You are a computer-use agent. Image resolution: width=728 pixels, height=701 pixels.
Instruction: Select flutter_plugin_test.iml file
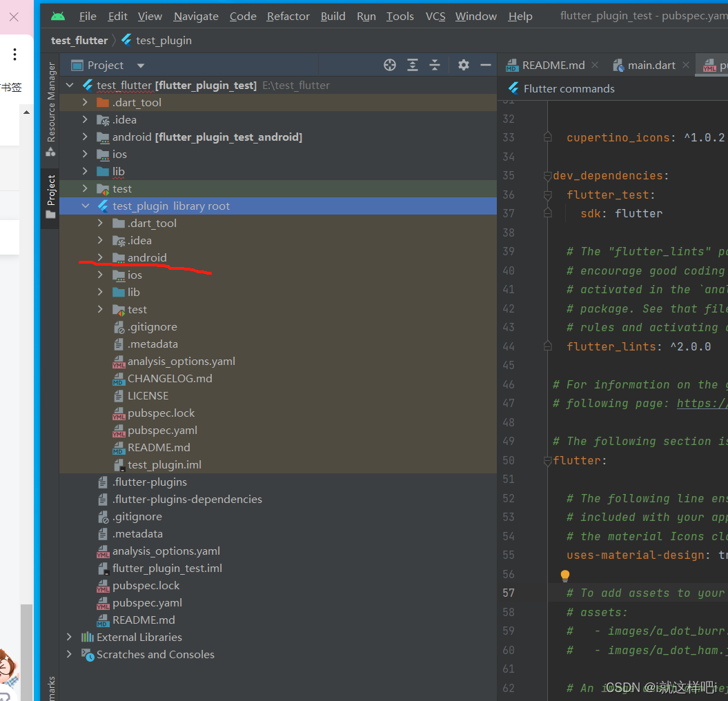(x=167, y=569)
